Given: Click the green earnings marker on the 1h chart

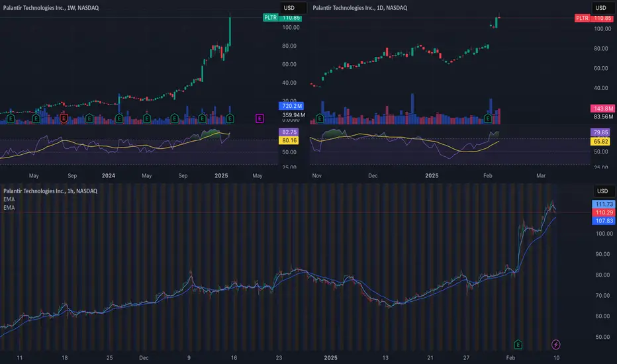Looking at the screenshot, I should click(518, 345).
